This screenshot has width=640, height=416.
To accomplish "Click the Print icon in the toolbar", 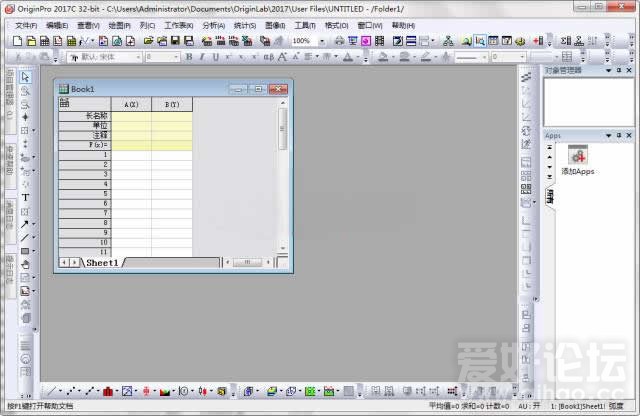I will (340, 41).
